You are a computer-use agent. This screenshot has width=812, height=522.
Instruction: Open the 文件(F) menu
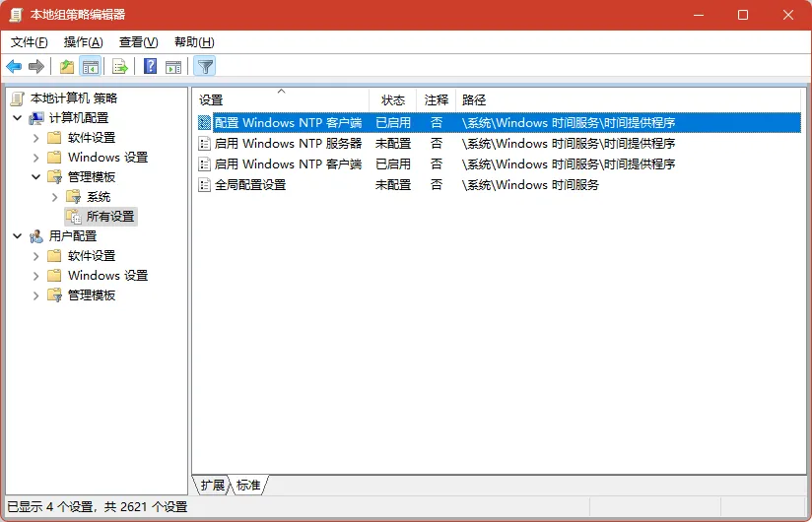pos(30,42)
